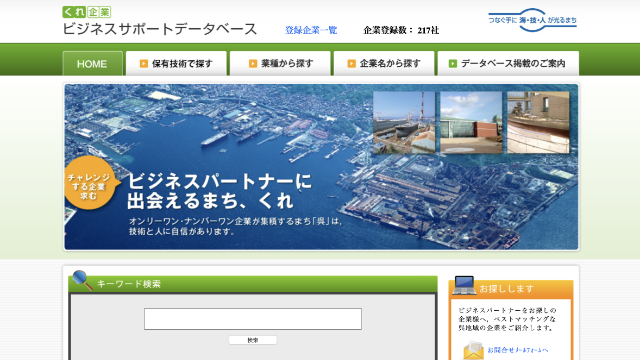Image resolution: width=640 pixels, height=360 pixels.
Task: Click orange arrow icon on 保有技術で探す
Action: pyautogui.click(x=144, y=64)
